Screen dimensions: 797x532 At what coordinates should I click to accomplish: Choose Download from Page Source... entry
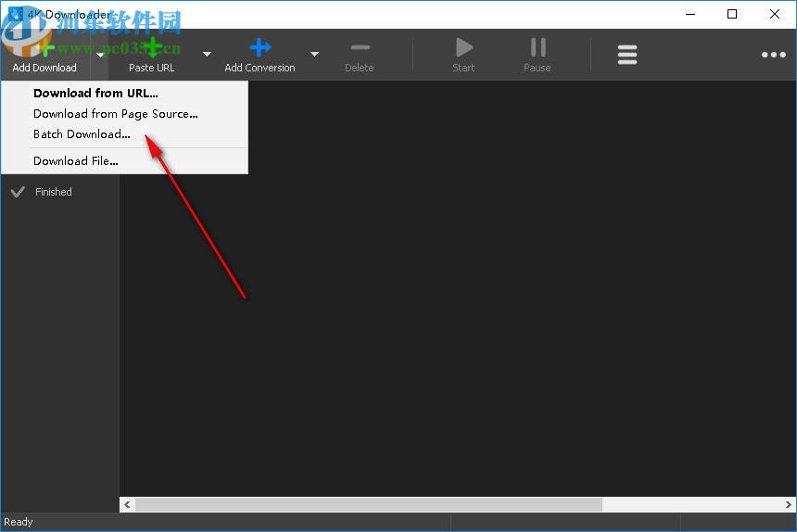124,114
